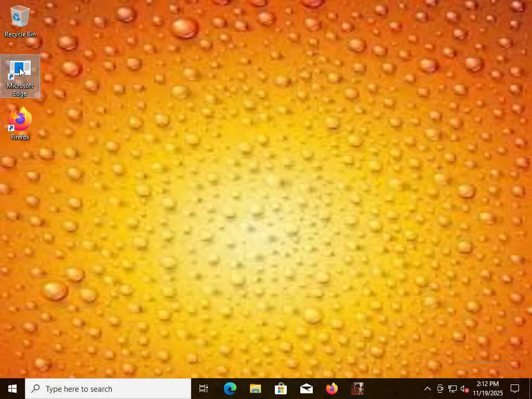
Task: Click the Type here to search box
Action: coord(108,389)
